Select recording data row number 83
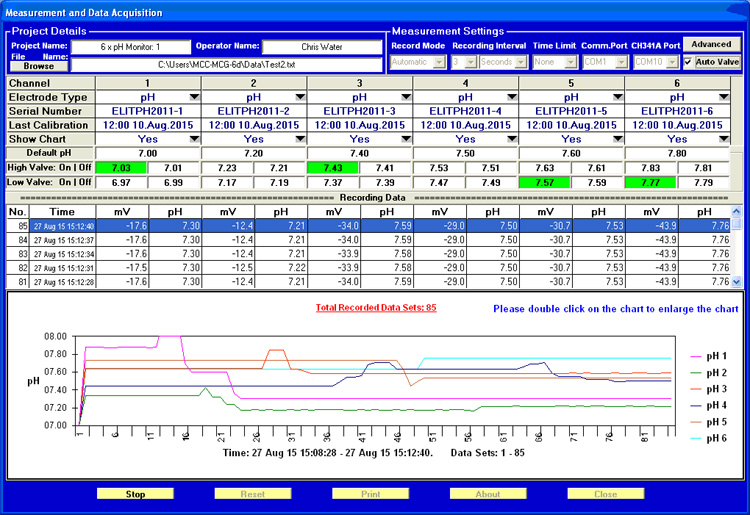This screenshot has width=750, height=515. tap(17, 254)
